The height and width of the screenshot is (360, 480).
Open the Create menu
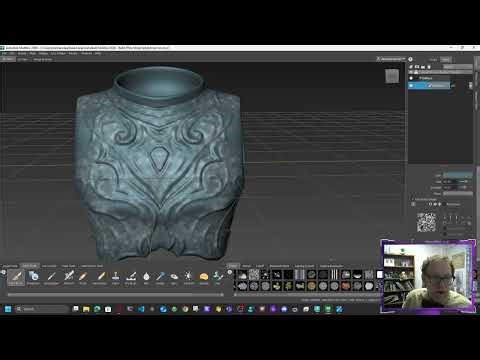[22, 53]
